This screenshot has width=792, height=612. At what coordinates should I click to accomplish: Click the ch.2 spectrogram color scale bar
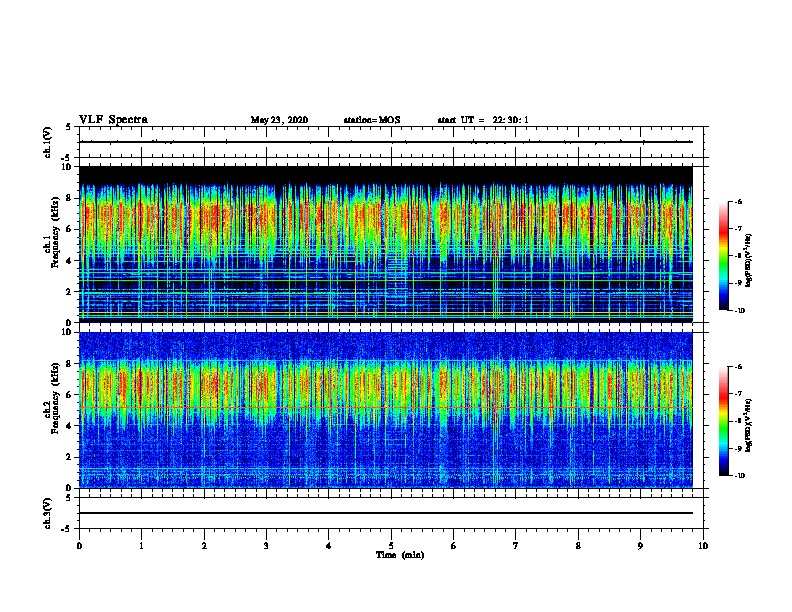[724, 421]
